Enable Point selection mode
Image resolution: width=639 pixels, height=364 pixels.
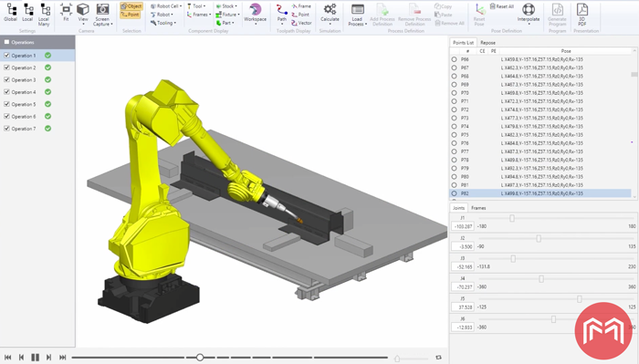click(131, 15)
